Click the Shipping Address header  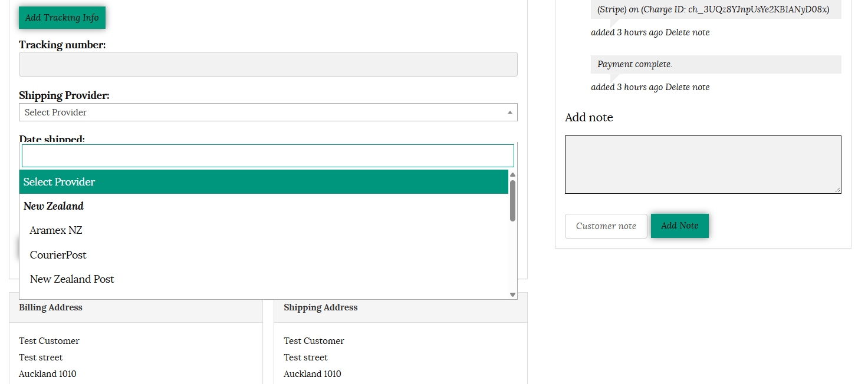click(321, 307)
